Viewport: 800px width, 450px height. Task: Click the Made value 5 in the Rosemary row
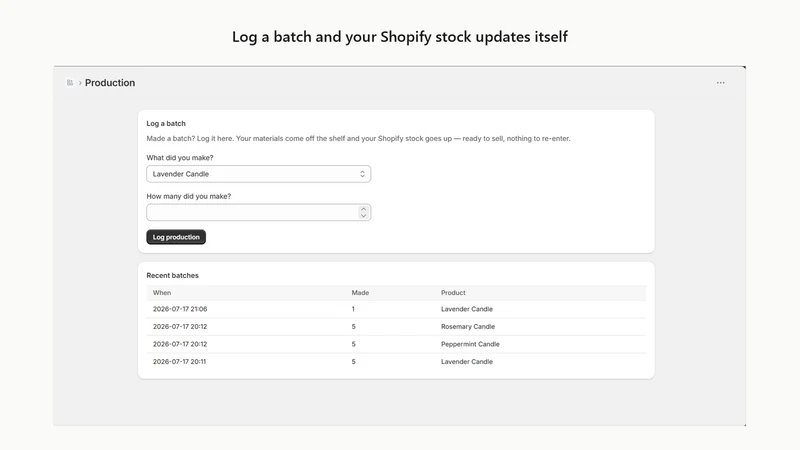pos(354,327)
